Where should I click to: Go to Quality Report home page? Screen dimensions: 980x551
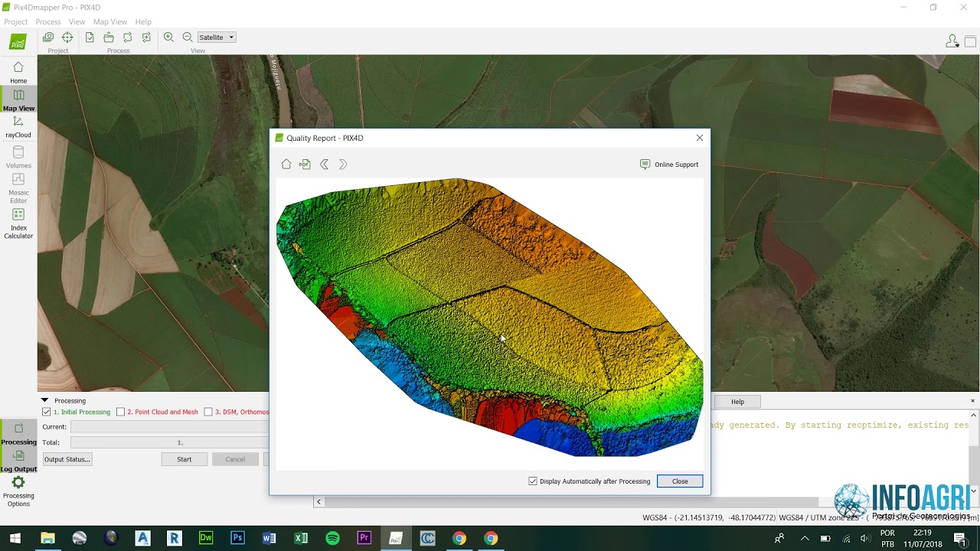point(286,165)
